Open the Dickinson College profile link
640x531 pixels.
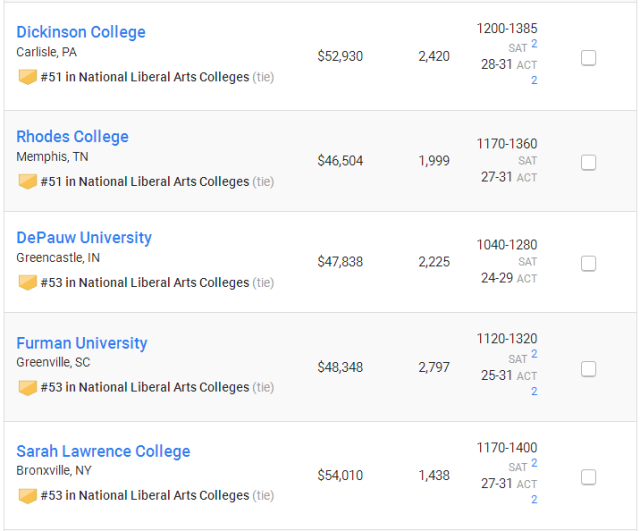point(81,32)
